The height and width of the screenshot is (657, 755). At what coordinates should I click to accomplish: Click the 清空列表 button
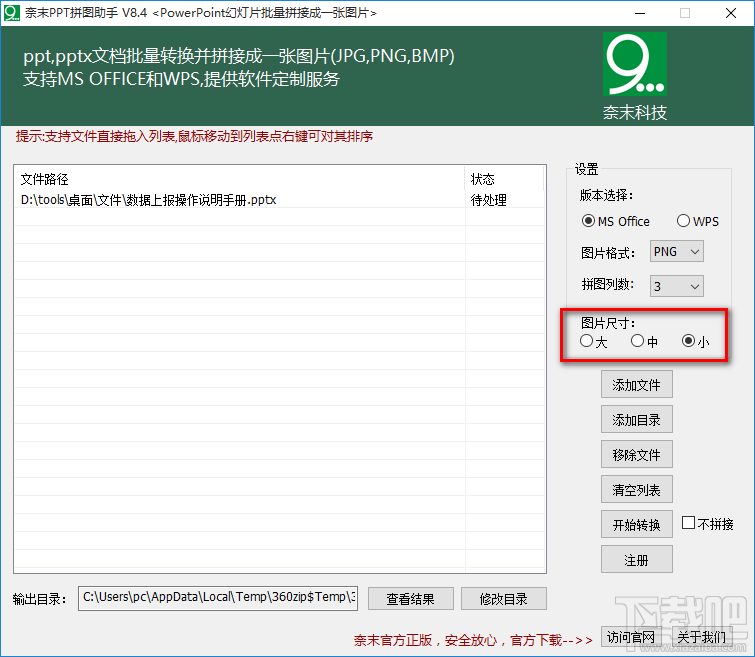[637, 489]
